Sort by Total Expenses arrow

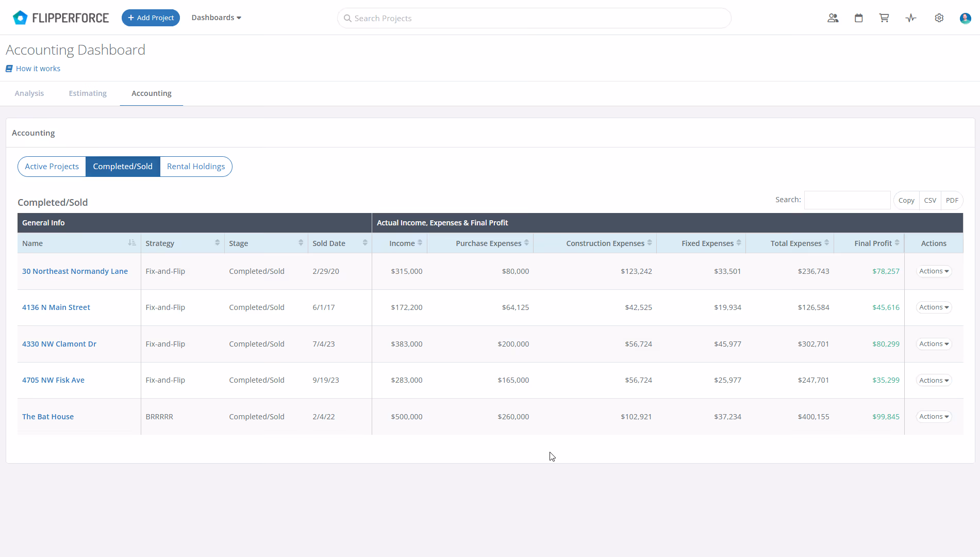[x=826, y=243]
